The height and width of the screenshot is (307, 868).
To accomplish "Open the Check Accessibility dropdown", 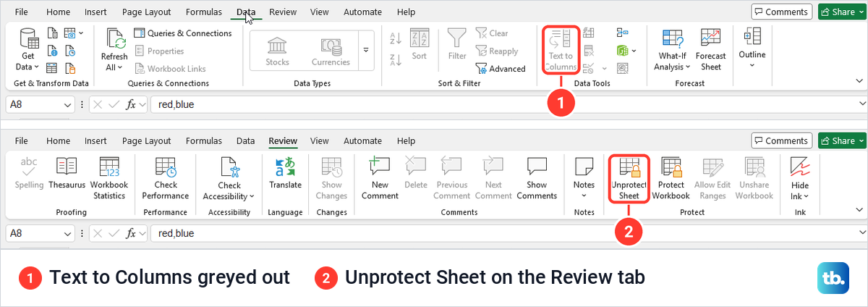I will click(x=252, y=196).
